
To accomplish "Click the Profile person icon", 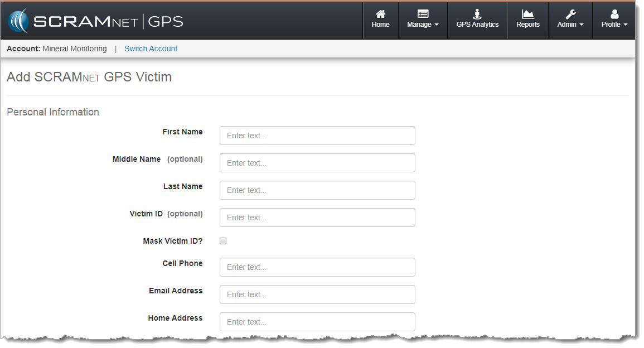I will click(614, 14).
